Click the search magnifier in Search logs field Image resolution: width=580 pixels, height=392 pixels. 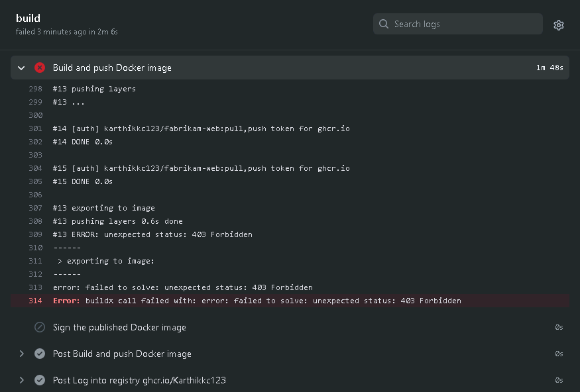(384, 24)
